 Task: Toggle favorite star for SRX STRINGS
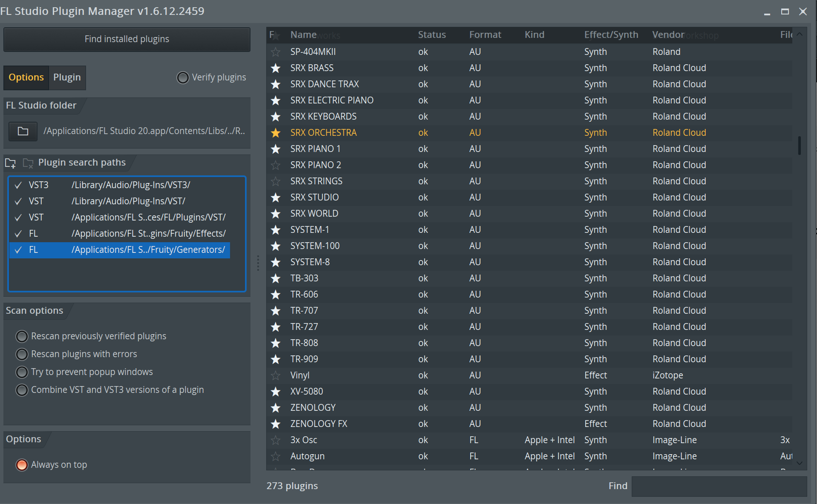click(276, 181)
